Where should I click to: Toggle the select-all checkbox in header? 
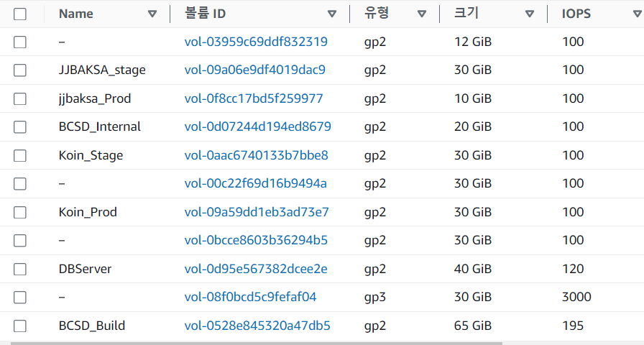click(19, 14)
